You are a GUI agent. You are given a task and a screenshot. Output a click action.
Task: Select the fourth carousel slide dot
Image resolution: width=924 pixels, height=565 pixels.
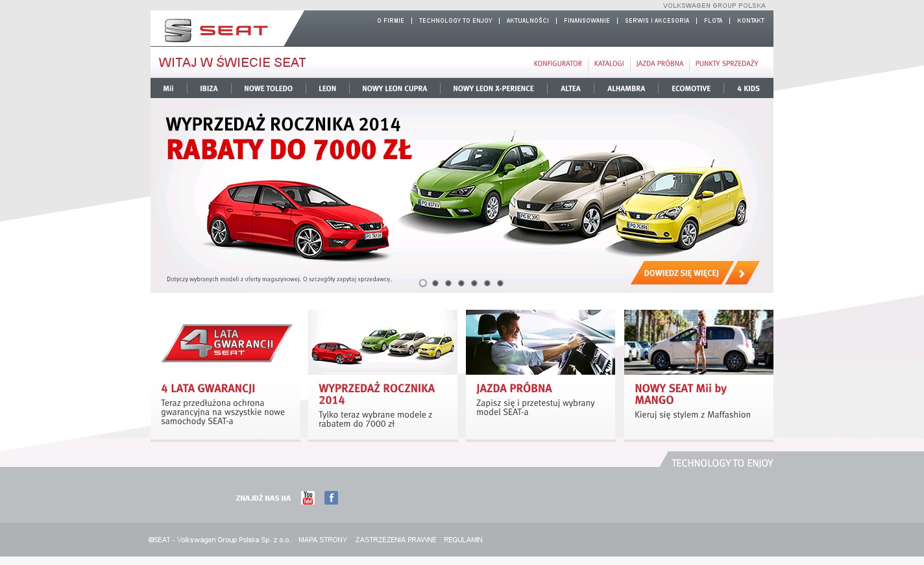pos(461,283)
